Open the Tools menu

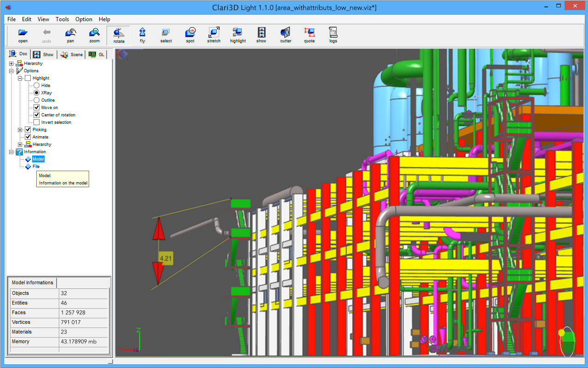[62, 19]
